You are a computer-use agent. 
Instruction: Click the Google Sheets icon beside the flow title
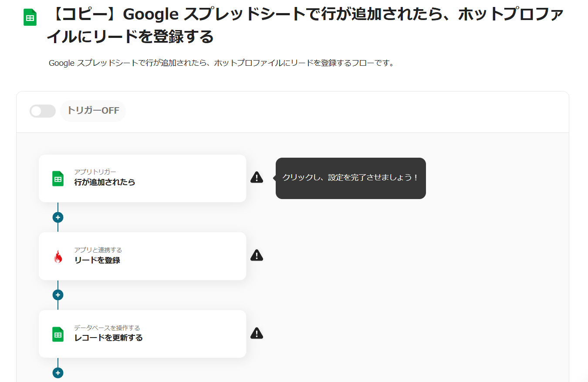(x=30, y=18)
